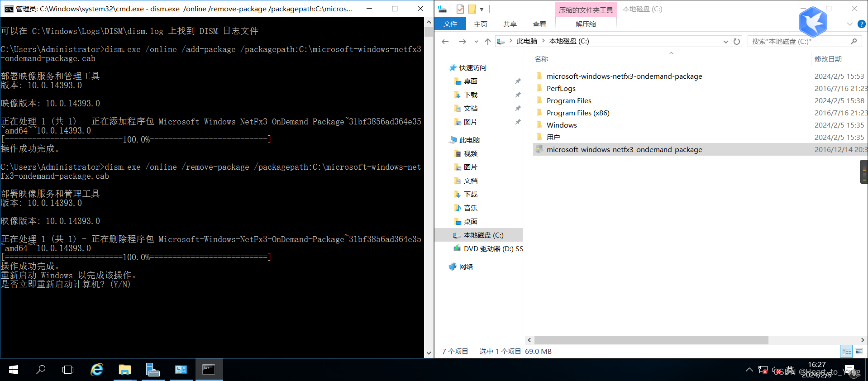Click the cmd window's scroll-up arrow

[429, 22]
